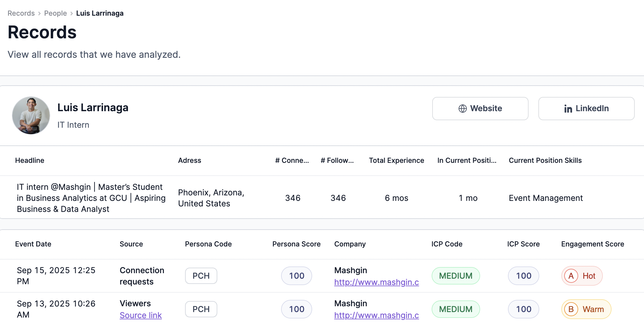
Task: Click the Engagement Score column header
Action: click(x=592, y=244)
